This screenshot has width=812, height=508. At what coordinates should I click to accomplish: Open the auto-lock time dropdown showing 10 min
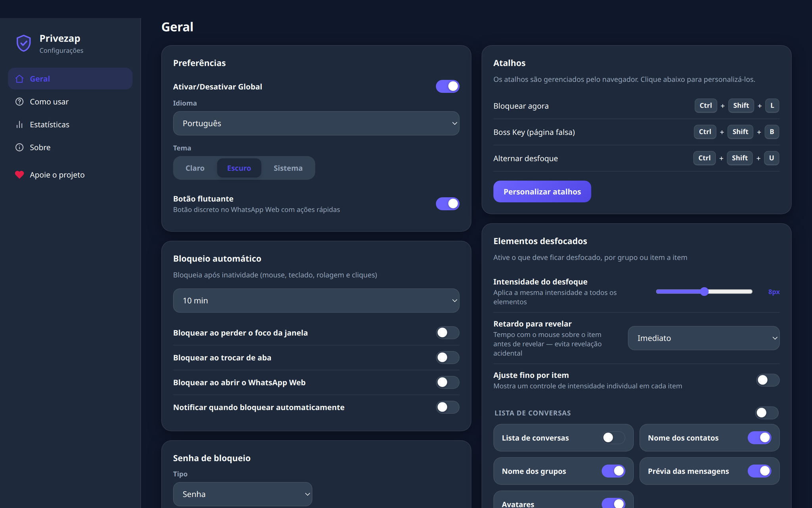pyautogui.click(x=316, y=300)
